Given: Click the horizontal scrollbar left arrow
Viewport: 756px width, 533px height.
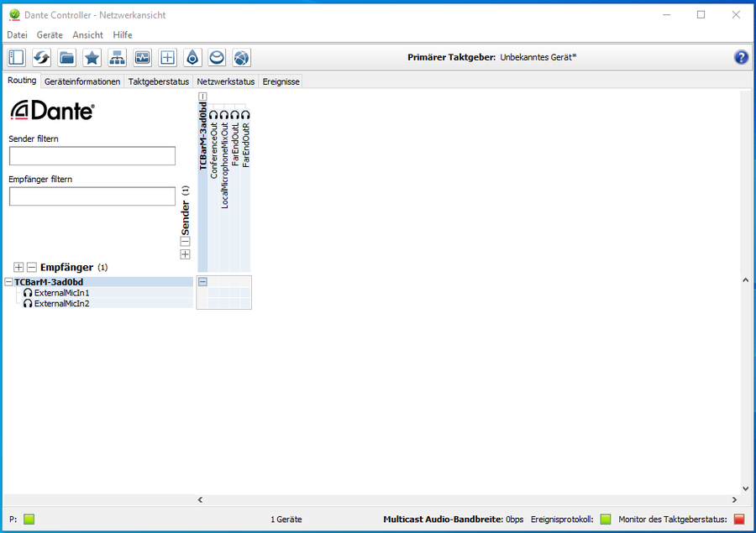Looking at the screenshot, I should 201,499.
